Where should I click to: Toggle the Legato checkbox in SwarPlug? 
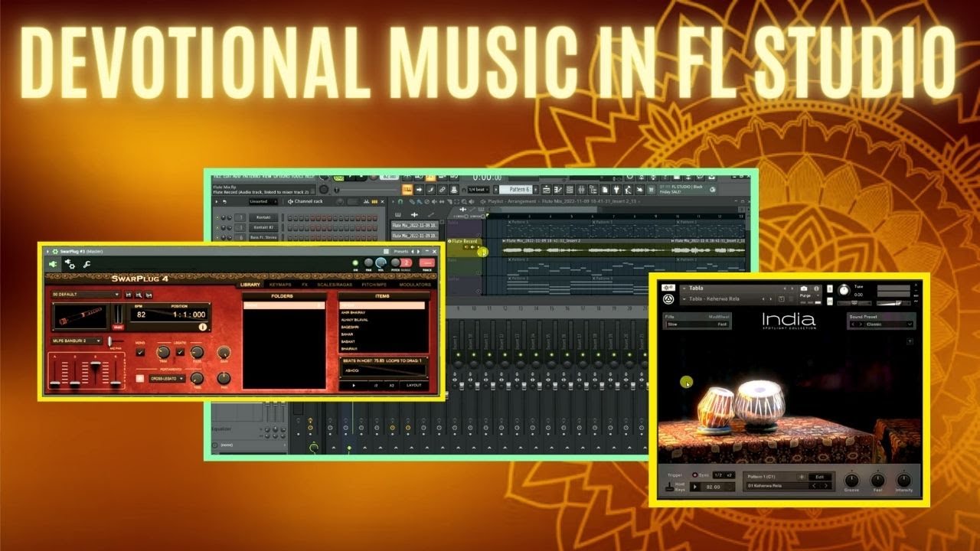(x=181, y=352)
